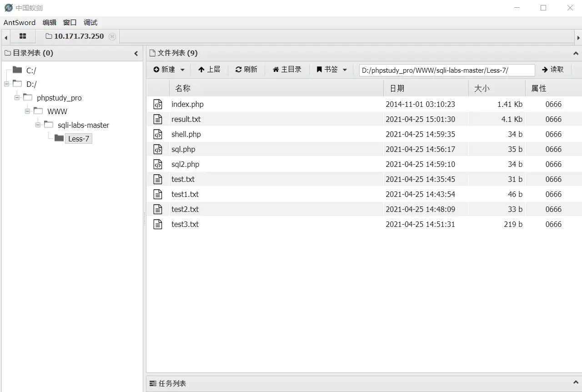
Task: Close the 10.171.73.250 tab
Action: point(112,36)
